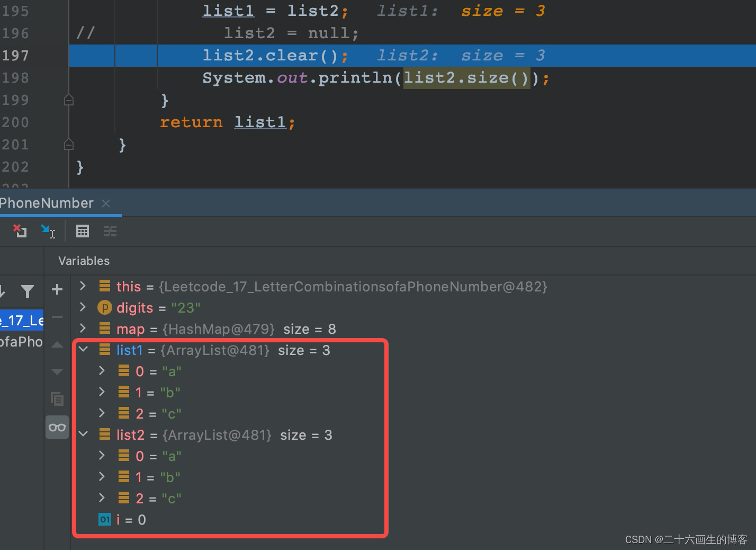Expand element 0 of list2
Screen dimensions: 756x550
pyautogui.click(x=102, y=455)
